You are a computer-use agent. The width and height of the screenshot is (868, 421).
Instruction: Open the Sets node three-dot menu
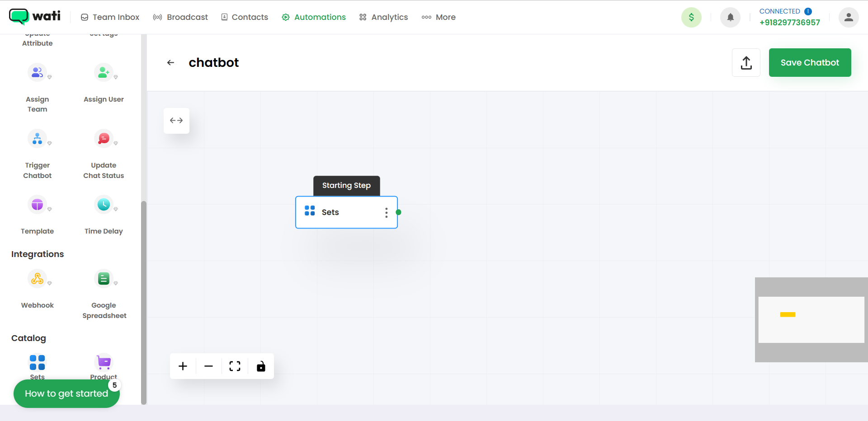(386, 213)
